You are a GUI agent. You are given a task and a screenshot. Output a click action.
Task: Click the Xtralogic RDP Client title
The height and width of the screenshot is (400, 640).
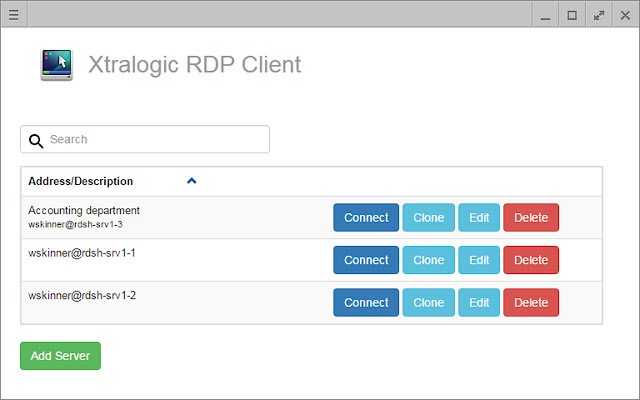195,64
